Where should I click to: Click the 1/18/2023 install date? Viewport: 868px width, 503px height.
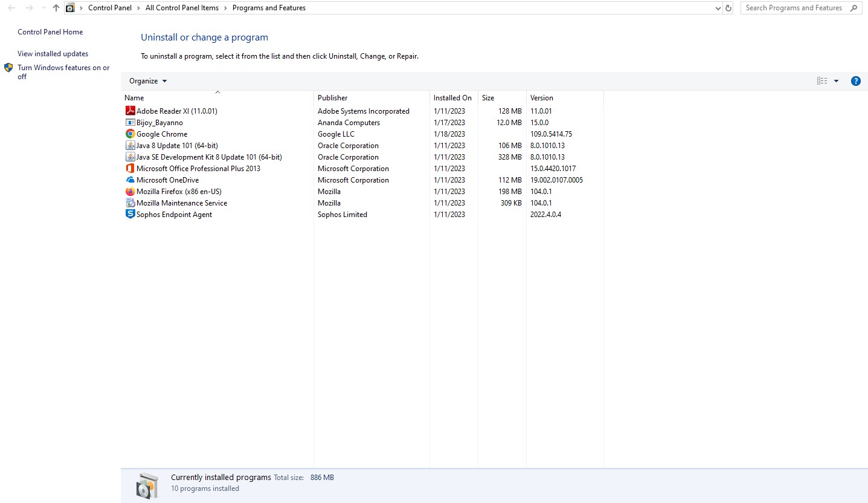click(449, 134)
